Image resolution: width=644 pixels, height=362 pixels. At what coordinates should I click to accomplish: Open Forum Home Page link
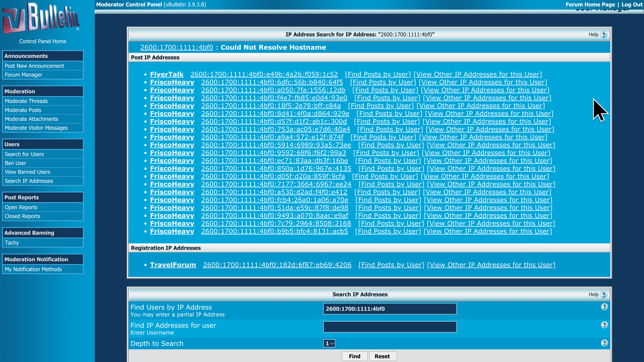[x=590, y=5]
